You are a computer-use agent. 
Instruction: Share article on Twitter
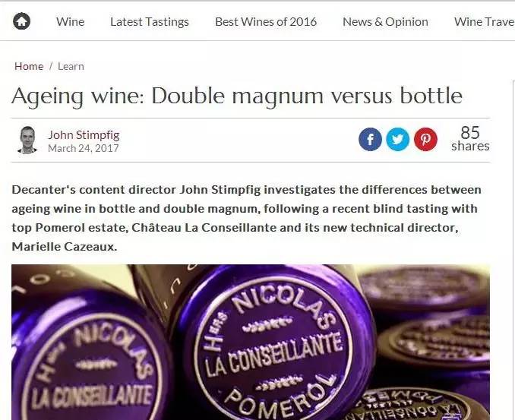(397, 139)
